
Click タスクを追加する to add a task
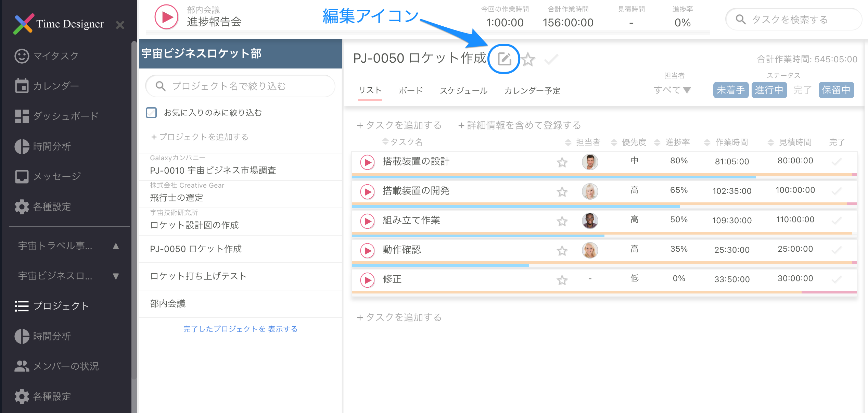(399, 125)
